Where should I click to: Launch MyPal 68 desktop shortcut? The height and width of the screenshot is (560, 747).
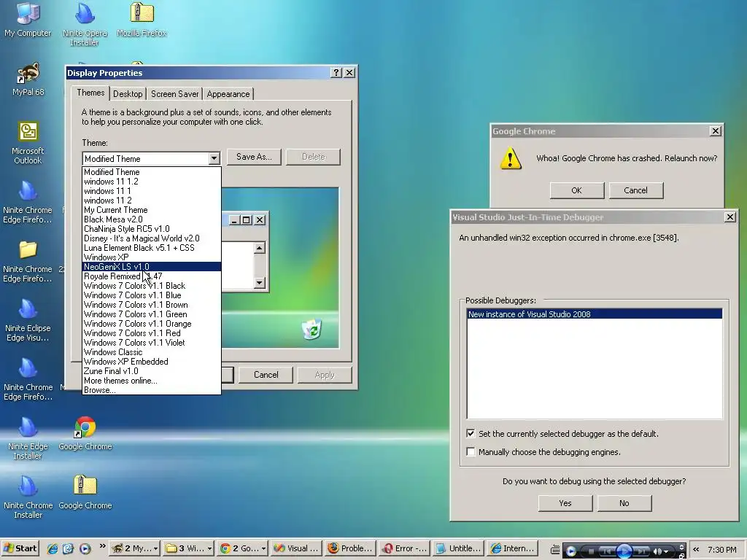pos(28,79)
